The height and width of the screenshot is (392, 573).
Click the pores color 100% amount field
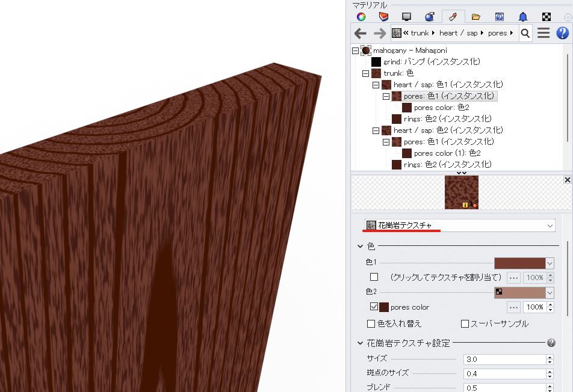tap(535, 307)
